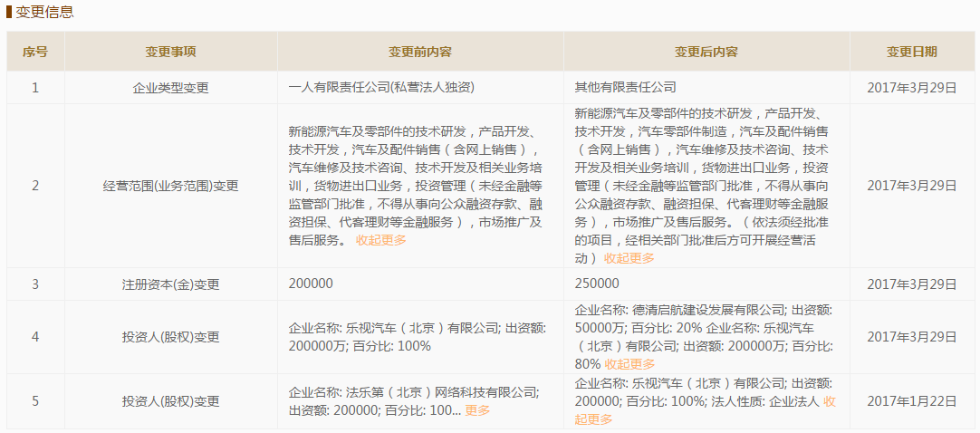Viewport: 980px width, 433px height.
Task: Click row 1 date 2017年3月29日
Action: click(912, 88)
